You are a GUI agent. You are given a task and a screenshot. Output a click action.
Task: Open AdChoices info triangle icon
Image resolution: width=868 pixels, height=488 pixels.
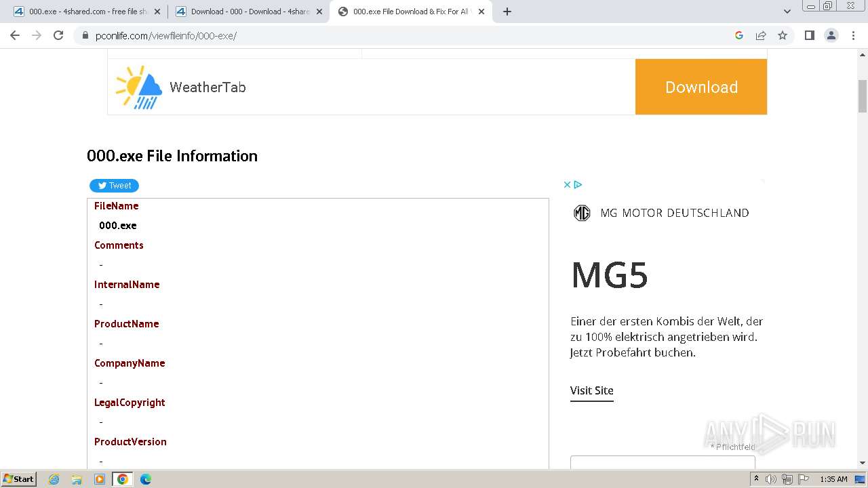[578, 184]
